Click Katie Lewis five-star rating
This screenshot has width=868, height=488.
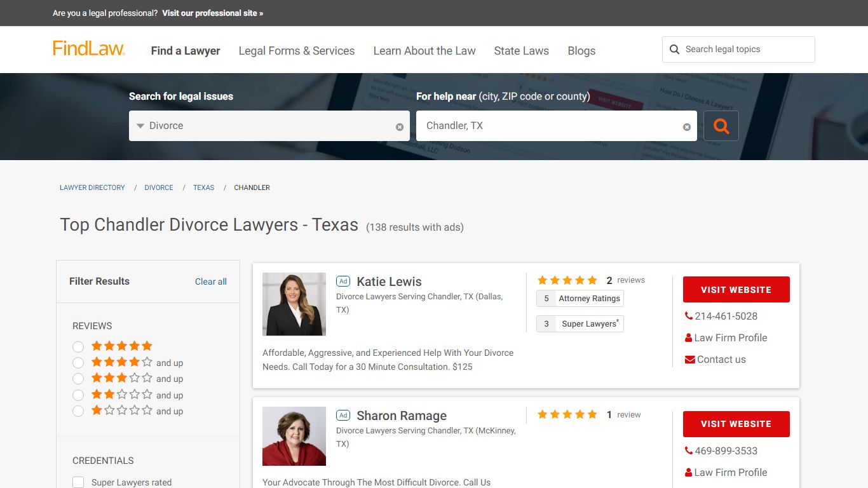(x=567, y=280)
